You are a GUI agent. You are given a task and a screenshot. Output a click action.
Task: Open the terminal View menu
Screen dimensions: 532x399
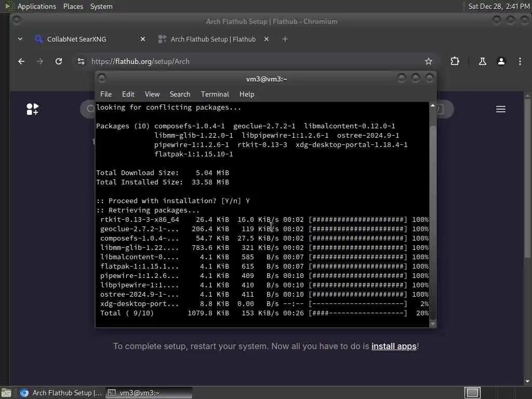click(x=152, y=95)
